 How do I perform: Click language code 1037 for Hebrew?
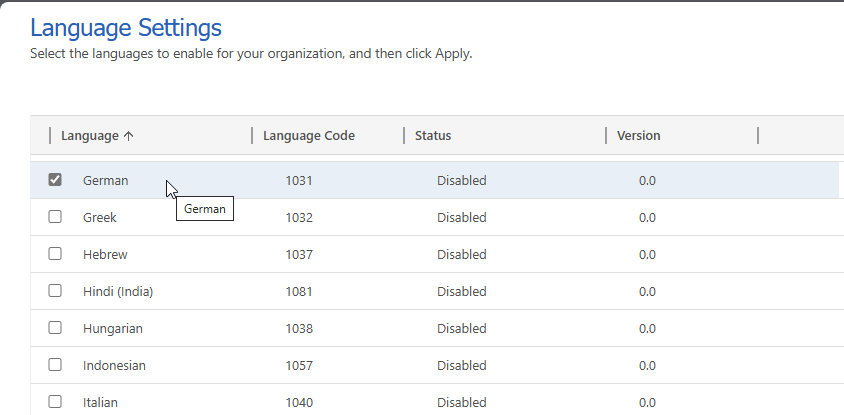click(x=299, y=255)
